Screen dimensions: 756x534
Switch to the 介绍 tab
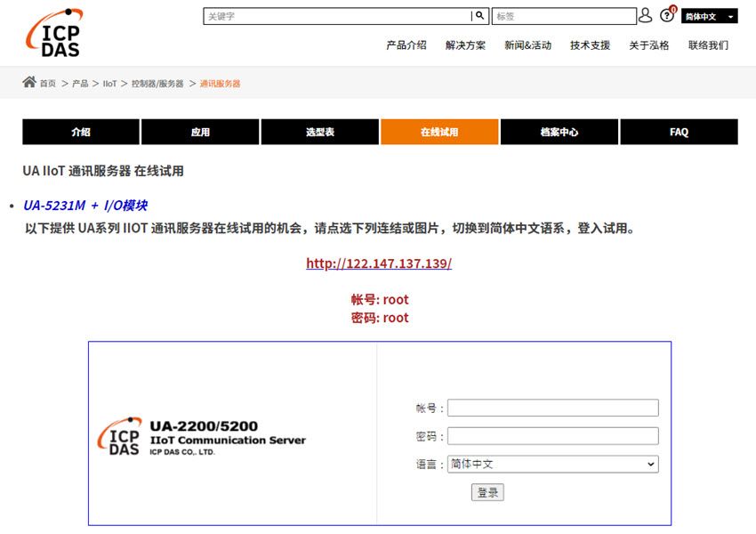[81, 132]
